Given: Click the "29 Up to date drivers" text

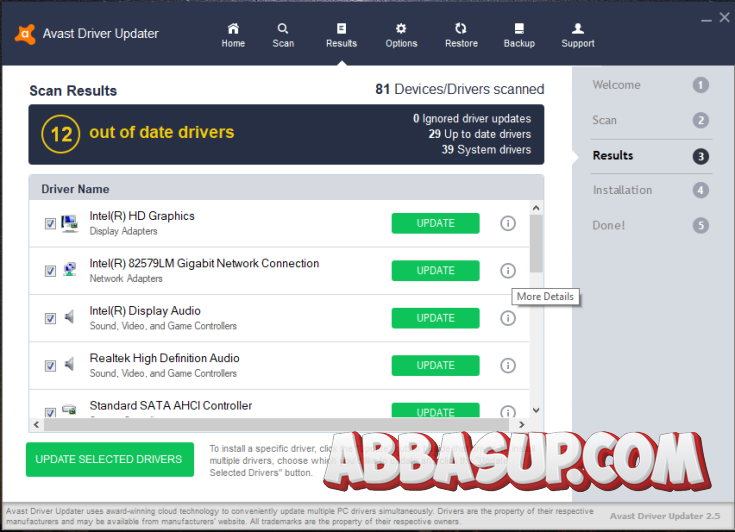Looking at the screenshot, I should [x=480, y=134].
